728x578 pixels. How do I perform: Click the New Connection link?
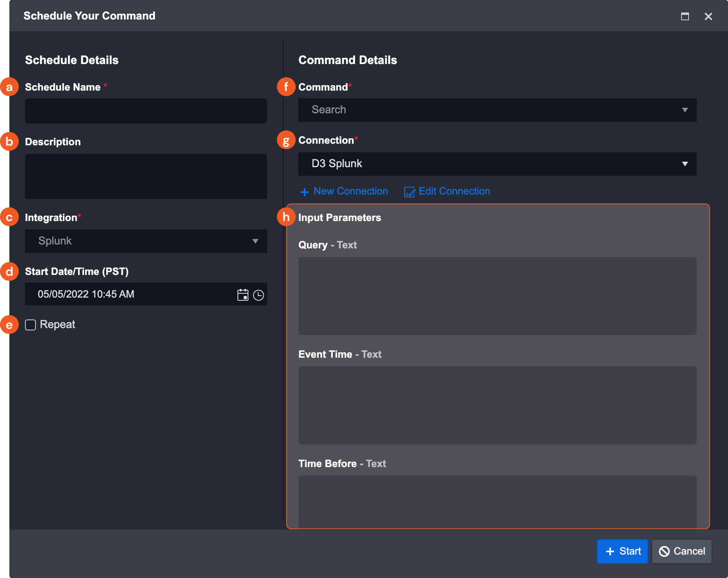[x=350, y=191]
